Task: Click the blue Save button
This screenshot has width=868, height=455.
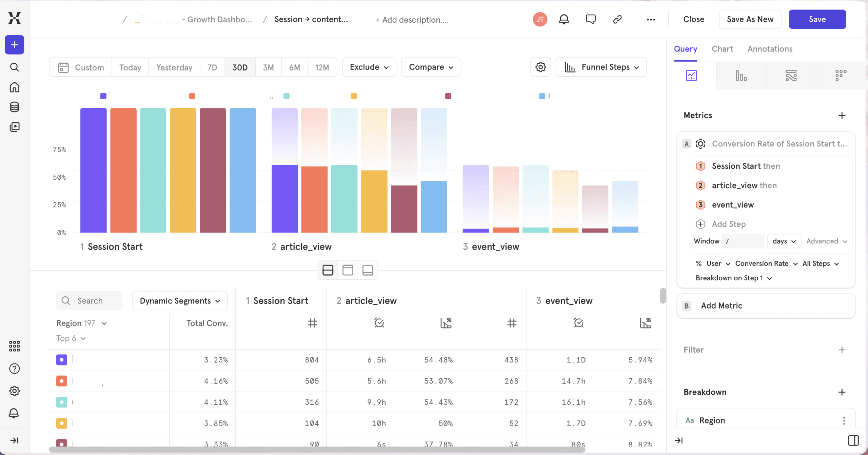Action: click(x=817, y=19)
